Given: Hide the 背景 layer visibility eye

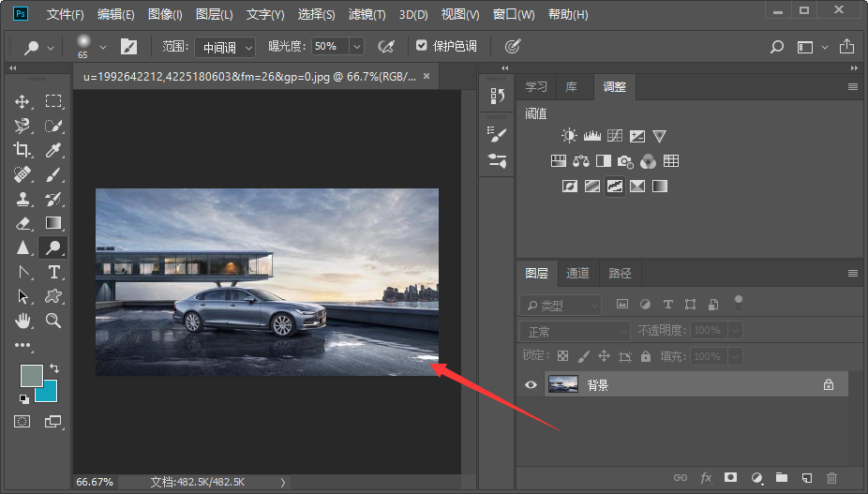Looking at the screenshot, I should (531, 384).
